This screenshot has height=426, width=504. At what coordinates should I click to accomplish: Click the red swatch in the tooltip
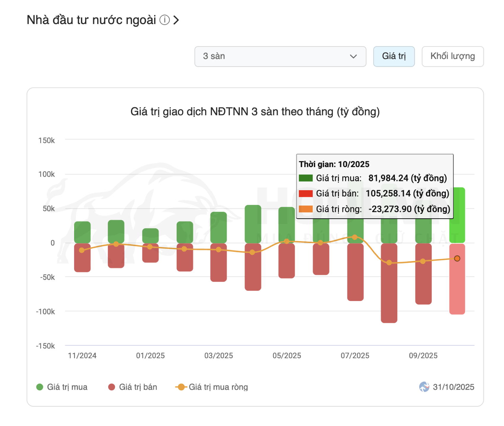coord(305,193)
